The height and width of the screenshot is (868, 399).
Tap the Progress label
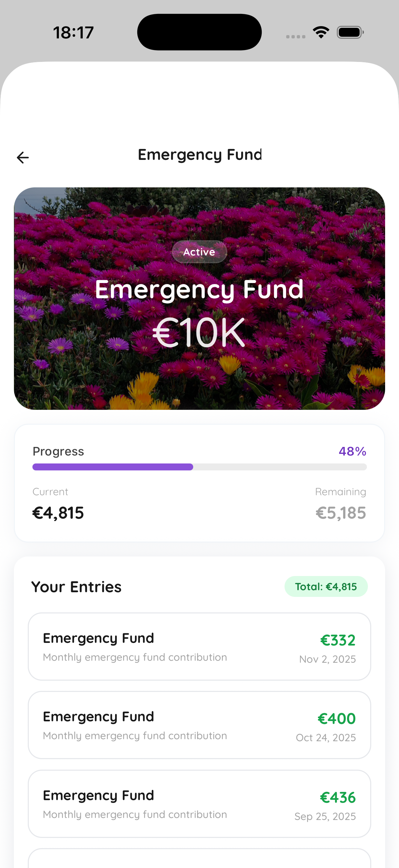tap(58, 451)
